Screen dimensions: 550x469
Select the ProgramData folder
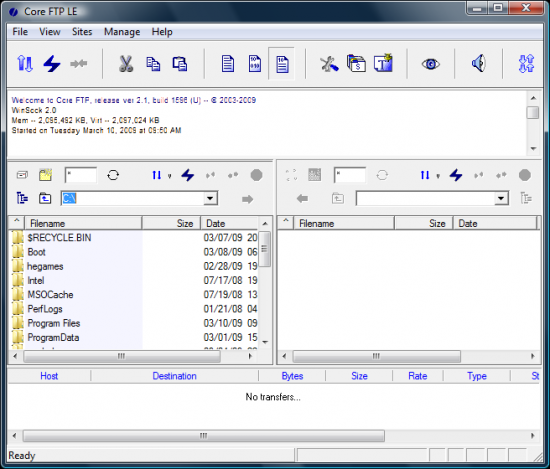[53, 338]
